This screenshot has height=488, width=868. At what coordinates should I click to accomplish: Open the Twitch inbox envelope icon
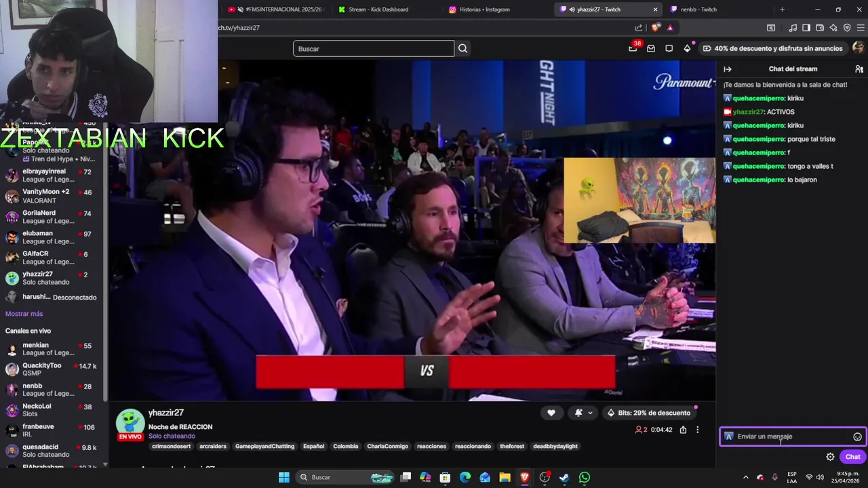coord(651,49)
